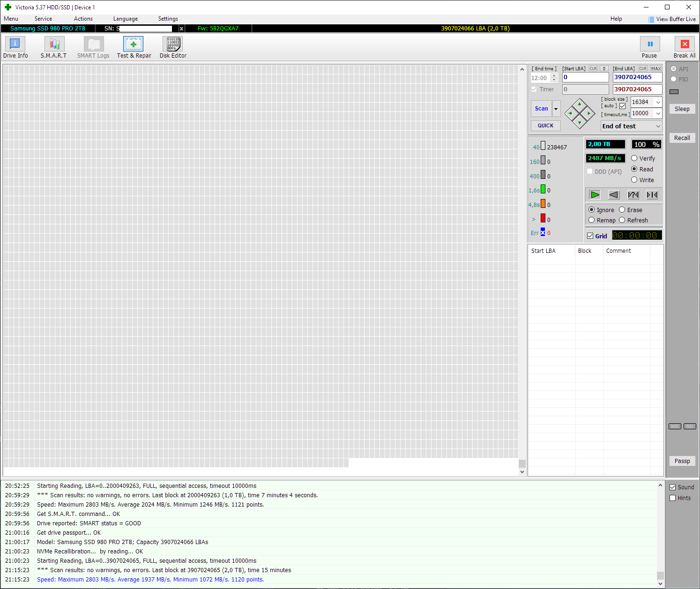The width and height of the screenshot is (700, 589).
Task: Click the Victoria green cross app icon
Action: click(x=8, y=7)
